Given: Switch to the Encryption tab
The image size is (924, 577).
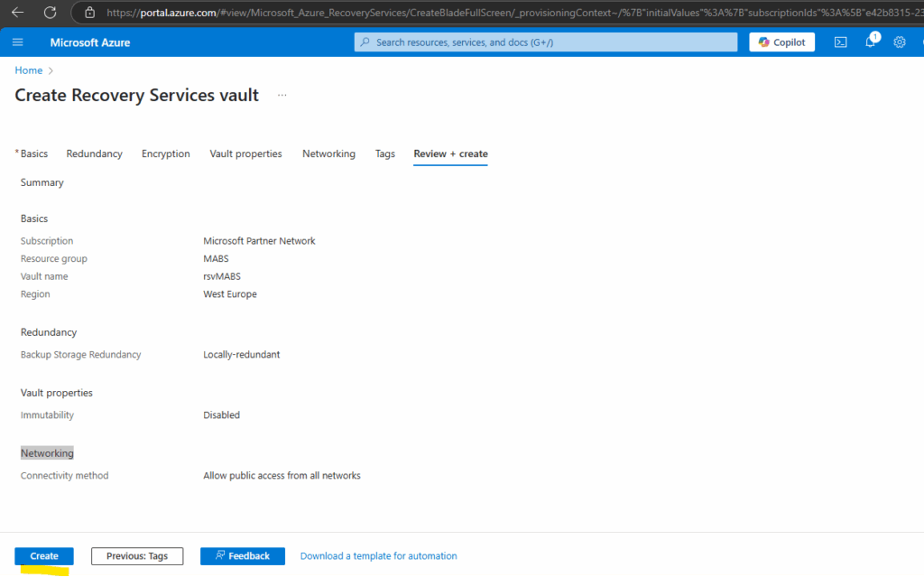Looking at the screenshot, I should (x=166, y=154).
